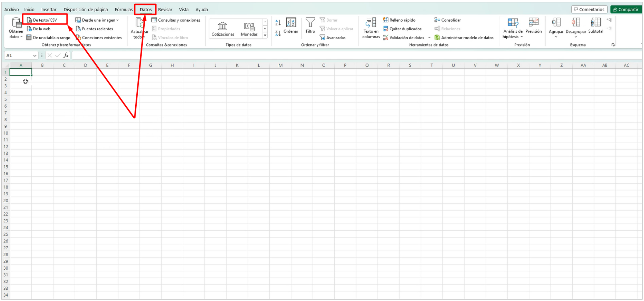Click the De texto/CSV import icon
This screenshot has height=301, width=644.
30,20
